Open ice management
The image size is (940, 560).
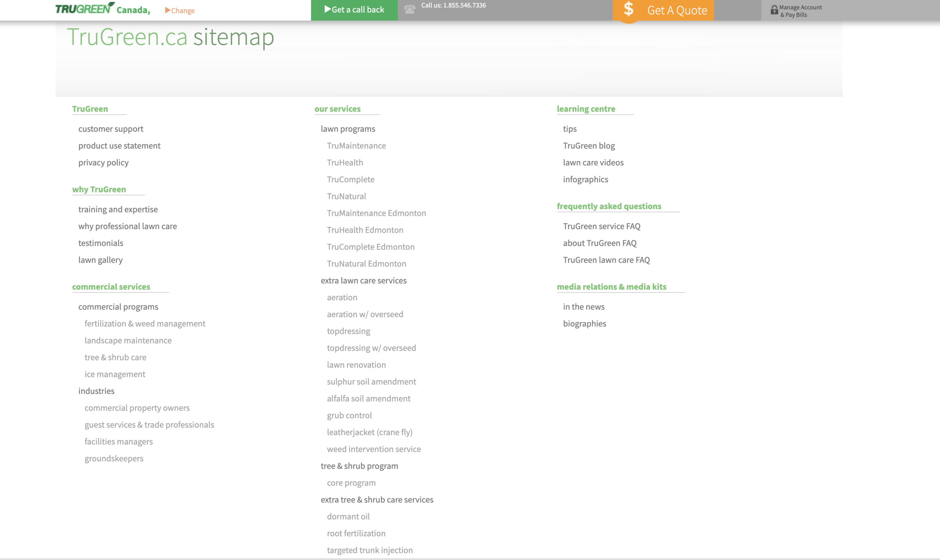coord(115,374)
